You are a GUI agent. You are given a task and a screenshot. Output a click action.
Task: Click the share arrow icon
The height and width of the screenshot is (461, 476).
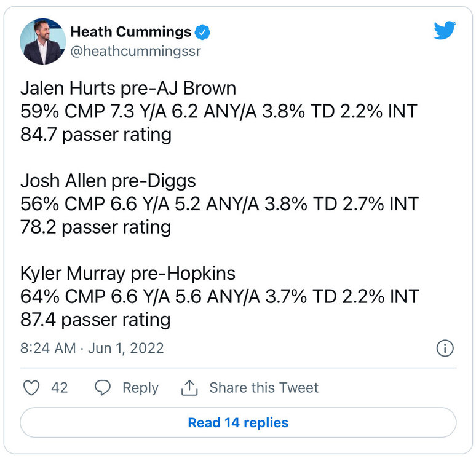pos(189,388)
